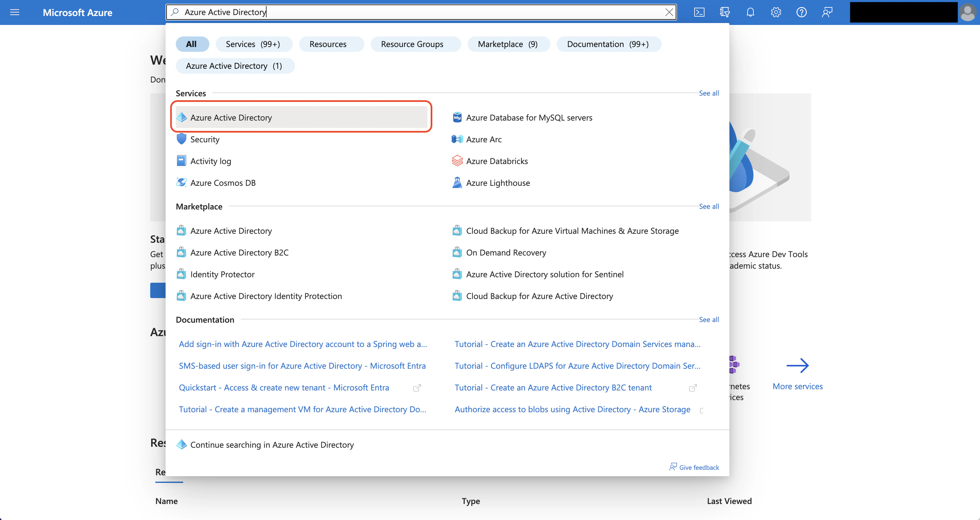Go to Microsoft Azure home logo

[x=77, y=12]
